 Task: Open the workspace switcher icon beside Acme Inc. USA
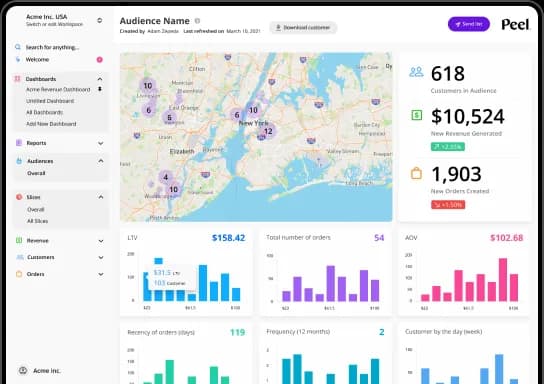[x=100, y=20]
